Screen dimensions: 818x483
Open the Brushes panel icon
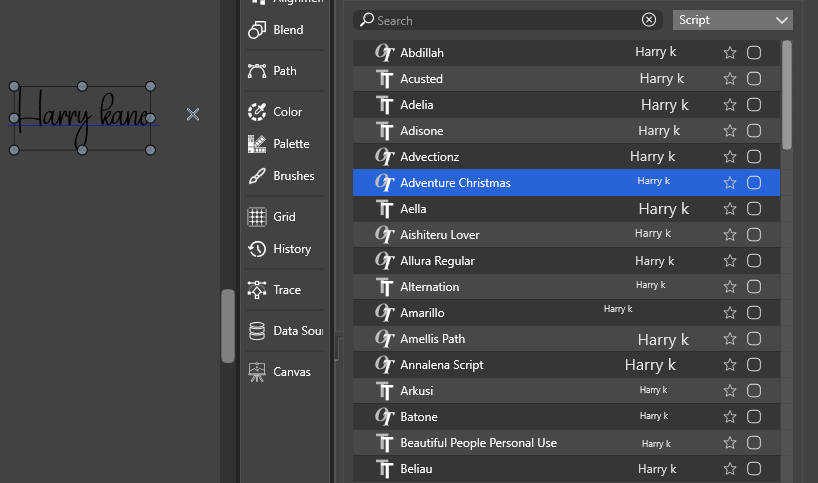(257, 176)
